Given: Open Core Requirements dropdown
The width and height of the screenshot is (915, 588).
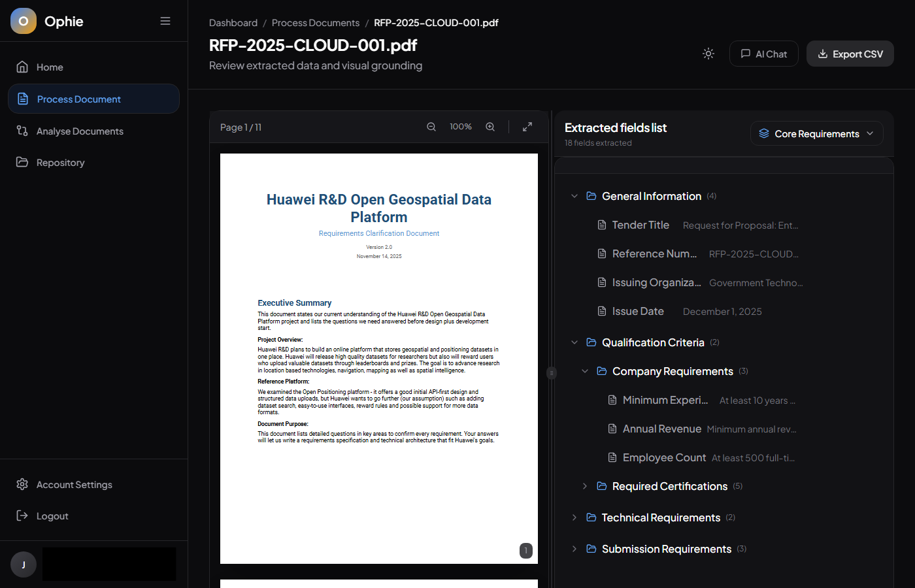Looking at the screenshot, I should point(817,133).
